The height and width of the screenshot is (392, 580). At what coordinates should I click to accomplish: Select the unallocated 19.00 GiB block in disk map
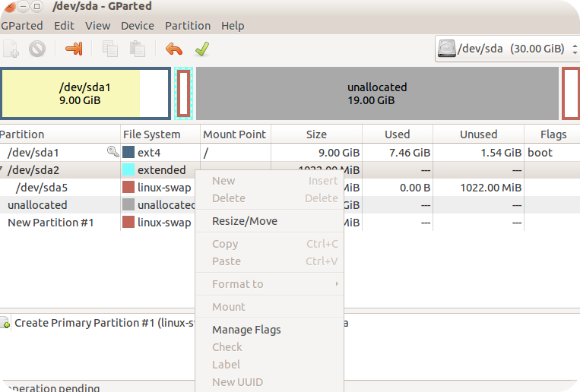[377, 93]
